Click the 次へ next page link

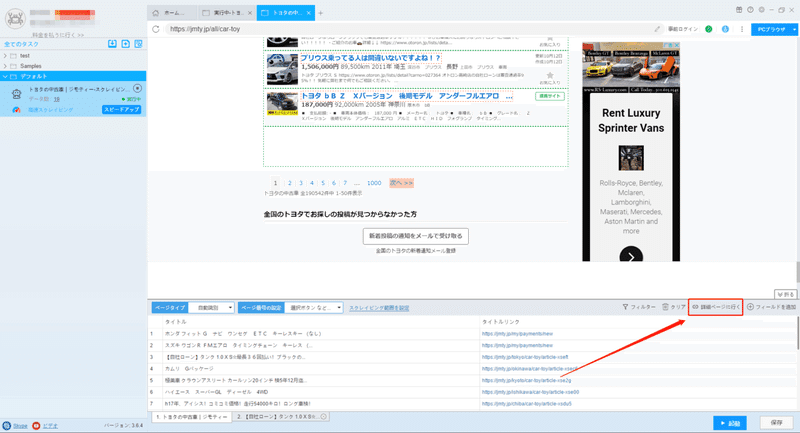[402, 183]
